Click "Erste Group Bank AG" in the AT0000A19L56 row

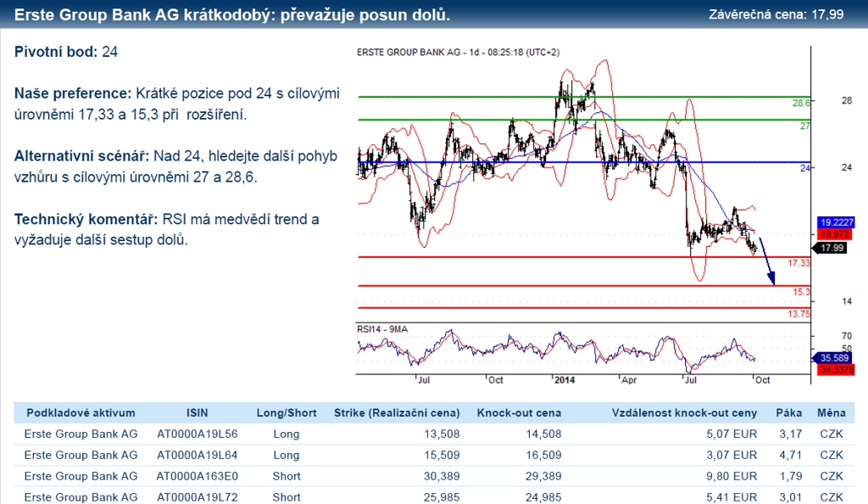[x=81, y=434]
